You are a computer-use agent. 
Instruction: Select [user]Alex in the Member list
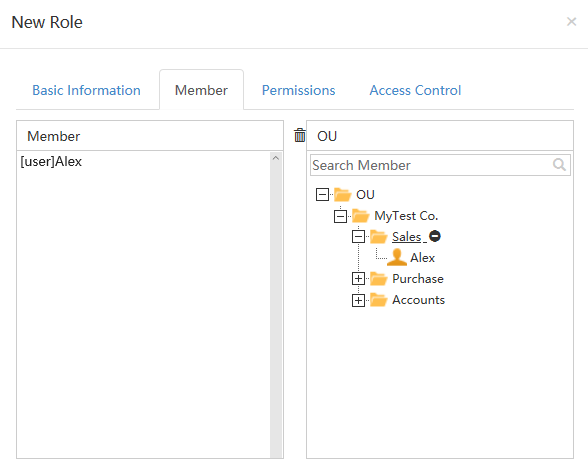coord(51,162)
